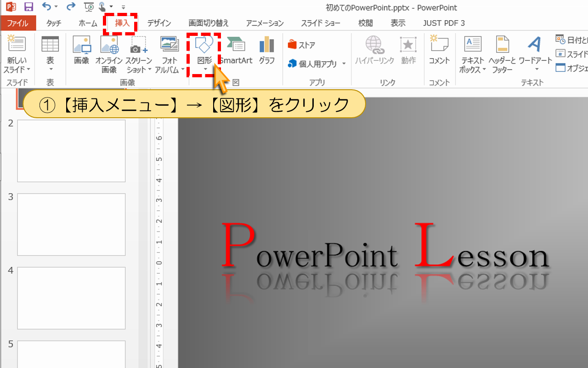Open the アニメーション tab
This screenshot has height=368, width=588.
(x=265, y=23)
